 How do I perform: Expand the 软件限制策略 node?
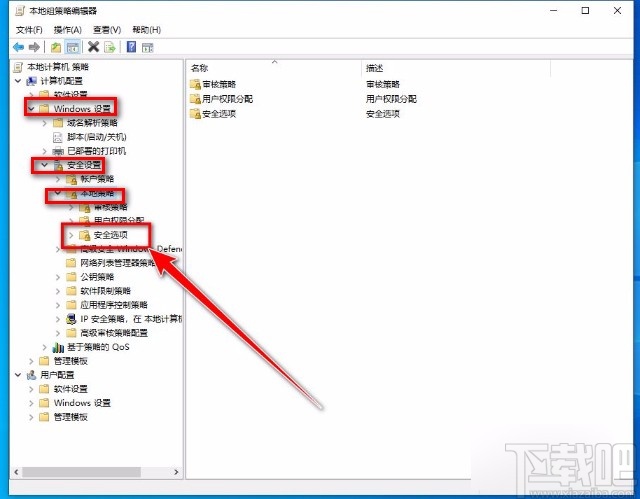click(x=58, y=291)
